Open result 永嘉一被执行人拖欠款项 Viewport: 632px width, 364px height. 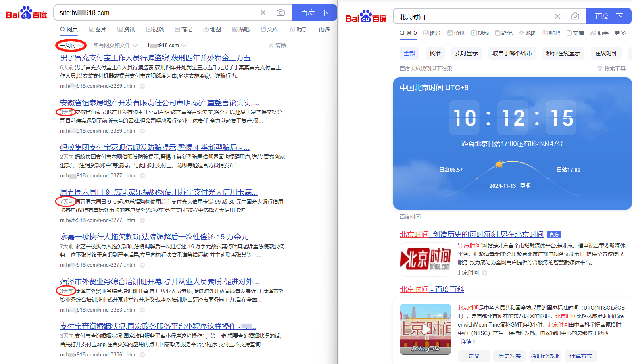pyautogui.click(x=158, y=237)
